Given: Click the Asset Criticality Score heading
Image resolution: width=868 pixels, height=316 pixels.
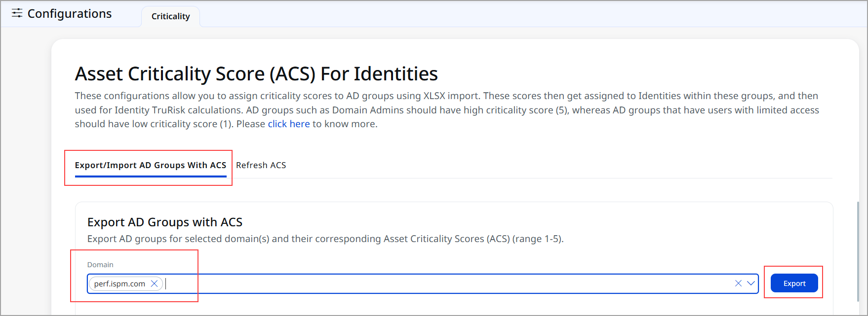Looking at the screenshot, I should pos(256,74).
